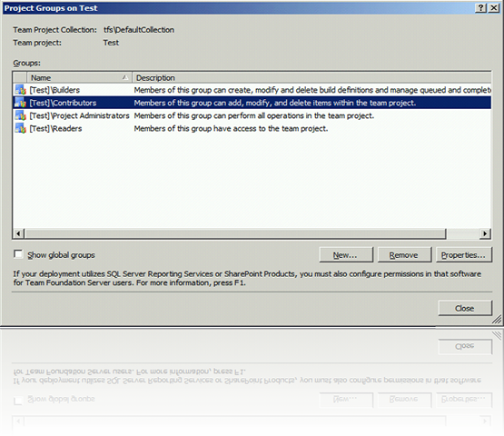Sort groups by the Name column header
Viewport: 504px width, 436px height.
click(79, 78)
